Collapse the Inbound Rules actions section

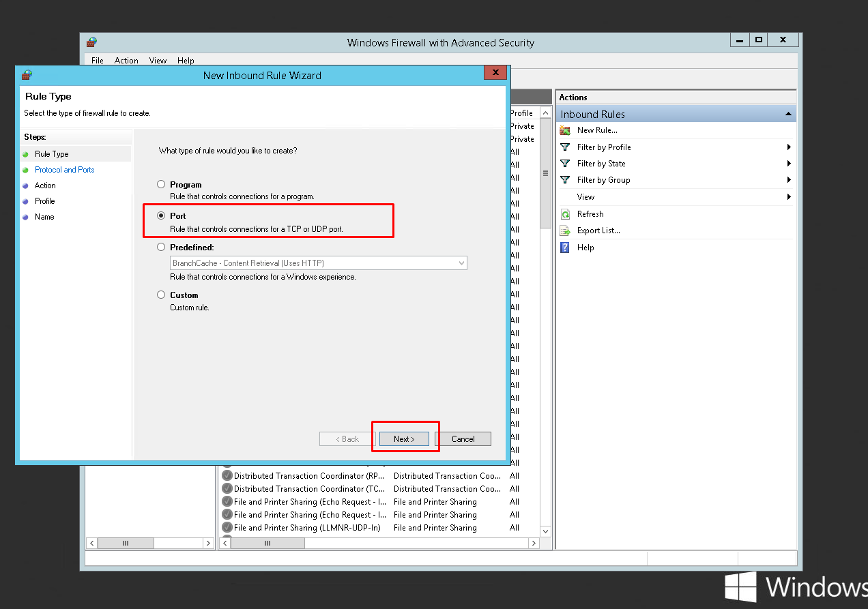pos(788,114)
